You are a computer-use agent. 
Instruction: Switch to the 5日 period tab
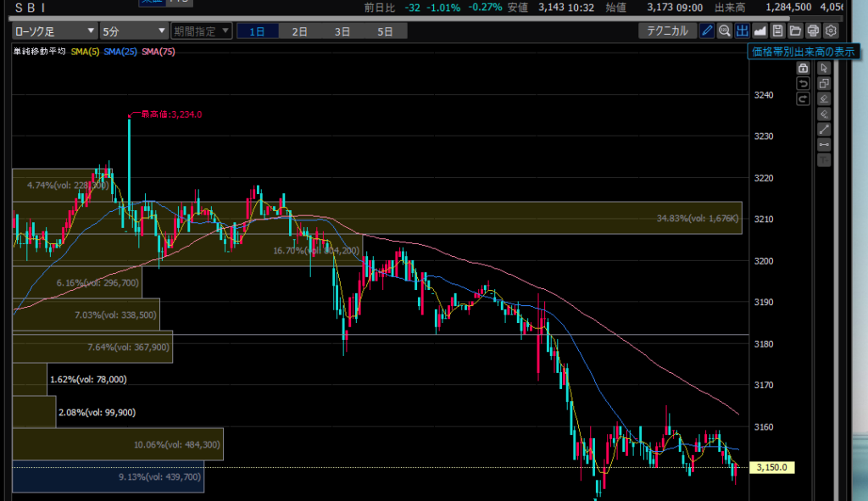[385, 31]
